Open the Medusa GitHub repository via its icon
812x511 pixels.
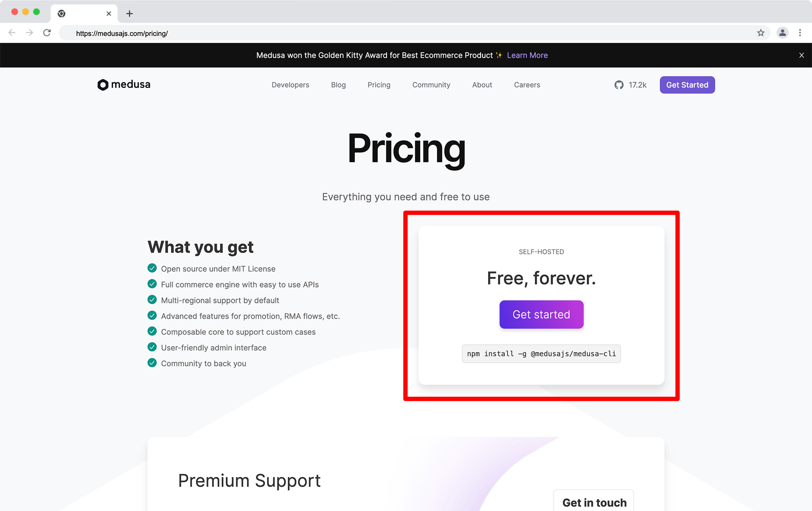point(619,84)
